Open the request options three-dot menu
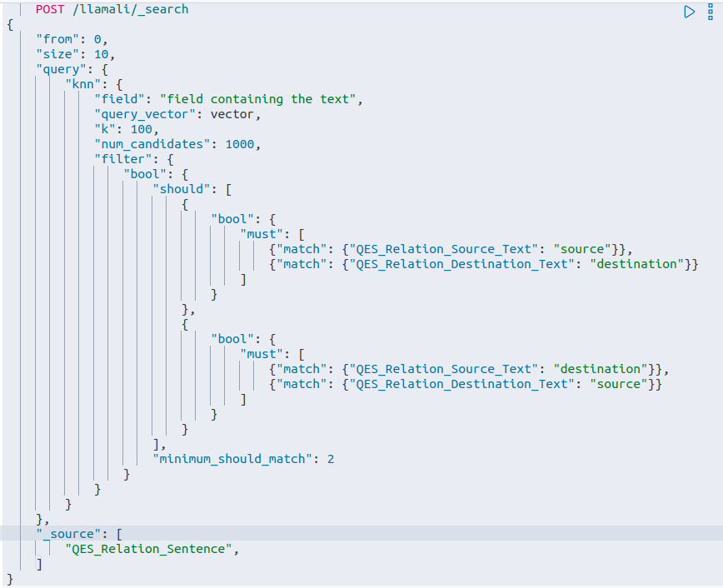This screenshot has width=723, height=588. 711,9
